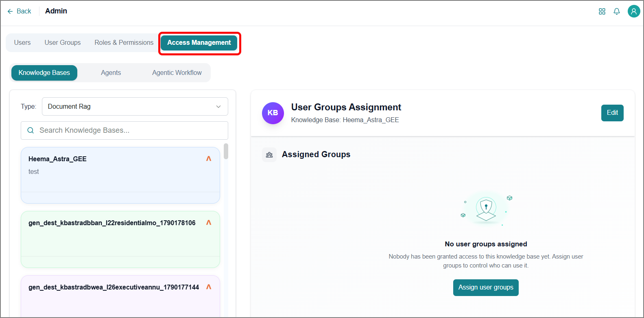
Task: Click the Assigned Groups people icon
Action: 269,155
